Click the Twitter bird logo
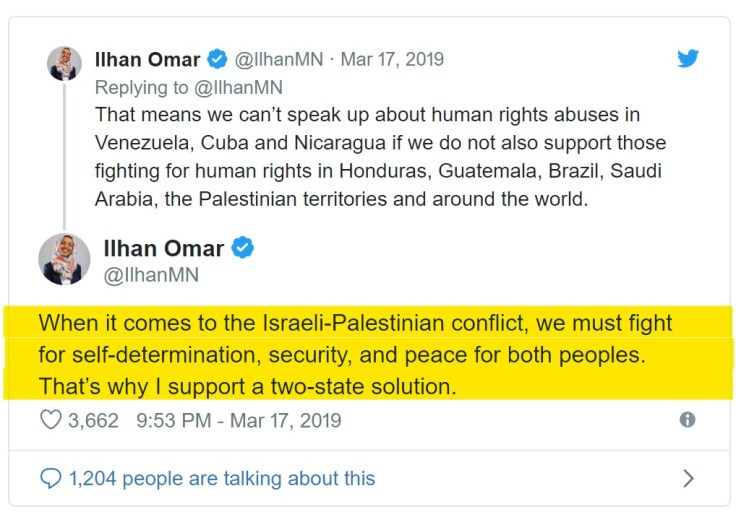The image size is (736, 517). click(687, 58)
